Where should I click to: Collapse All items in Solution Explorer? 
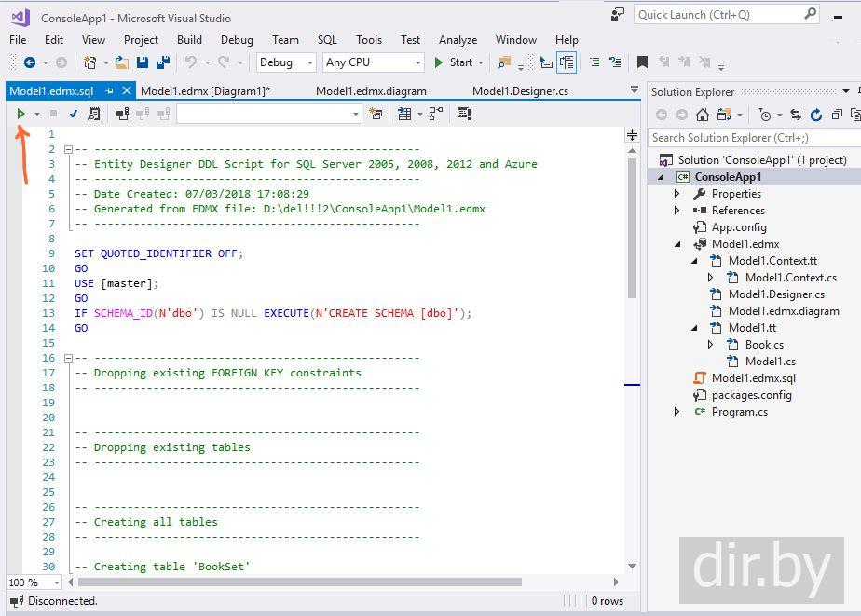click(837, 115)
